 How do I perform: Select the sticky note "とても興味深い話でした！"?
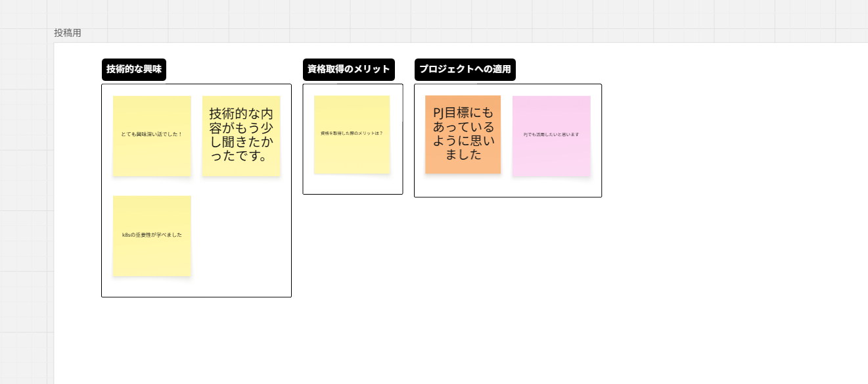tap(152, 136)
